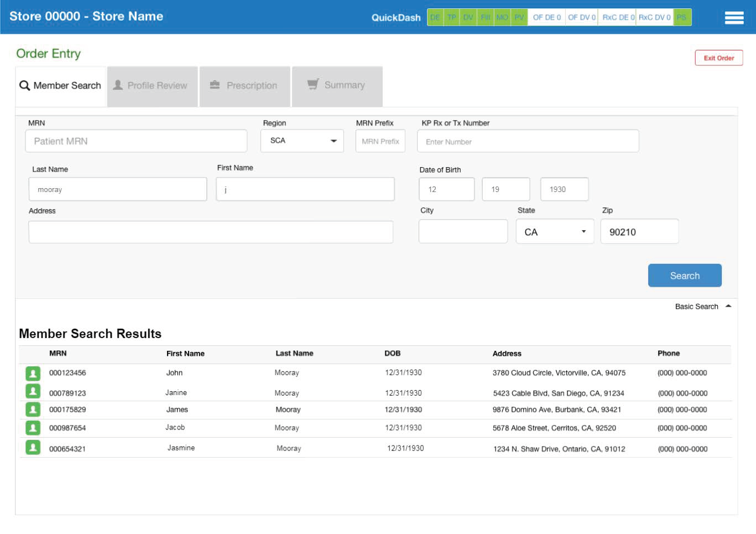Click the Last Name column header in results
This screenshot has width=756, height=534.
294,353
